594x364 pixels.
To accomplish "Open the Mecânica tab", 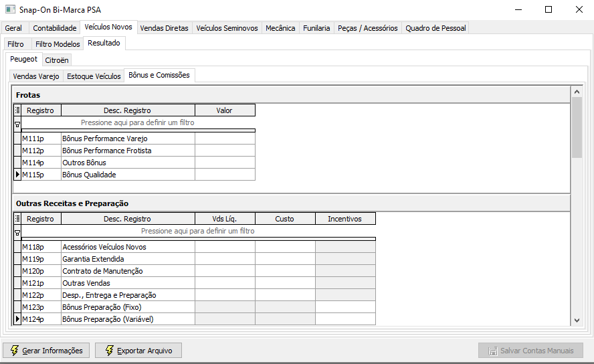I will (x=280, y=28).
